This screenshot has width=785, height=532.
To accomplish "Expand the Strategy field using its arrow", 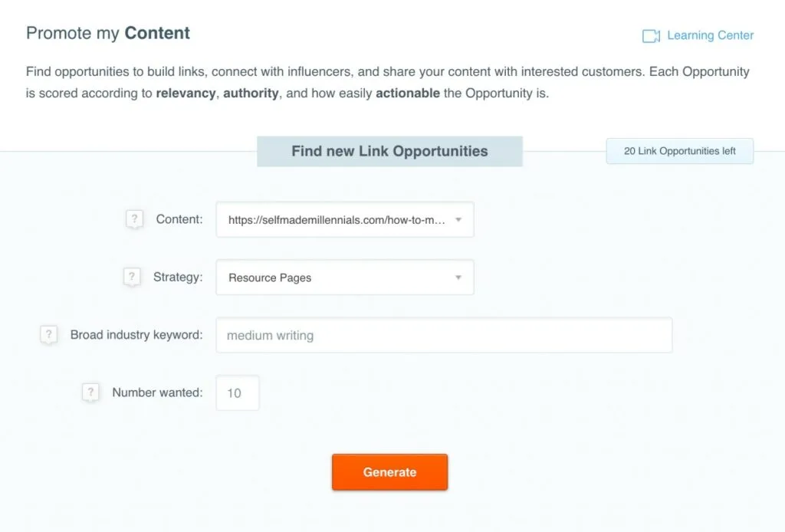I will coord(458,277).
